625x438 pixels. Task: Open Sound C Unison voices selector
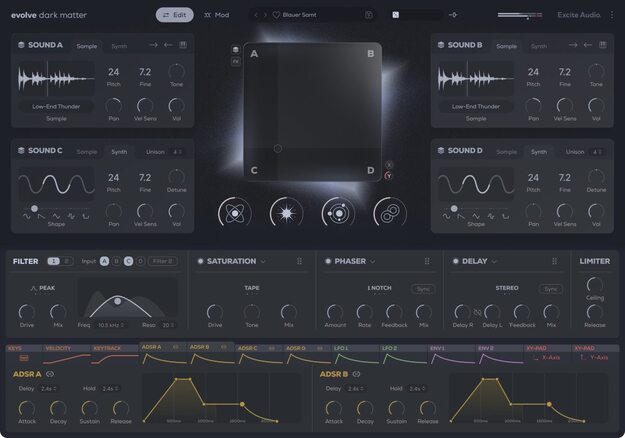click(177, 152)
